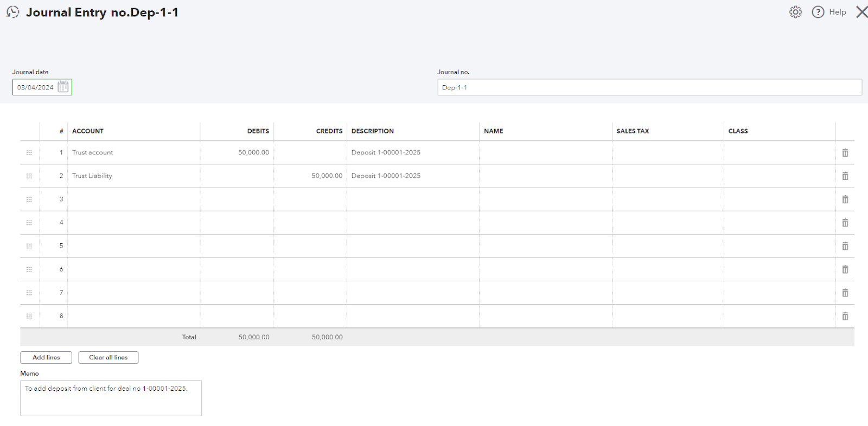This screenshot has height=426, width=868.
Task: Click the trash icon on row 8
Action: pyautogui.click(x=845, y=316)
